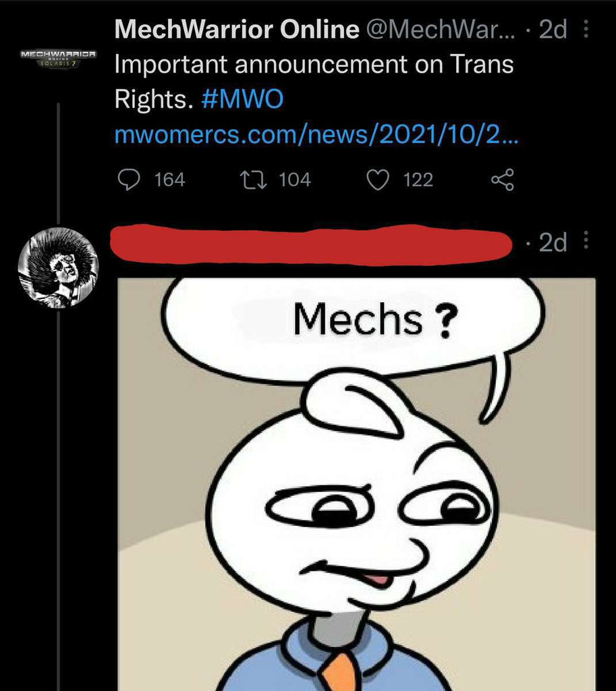Expand the "Mechs?" meme image

pyautogui.click(x=356, y=484)
